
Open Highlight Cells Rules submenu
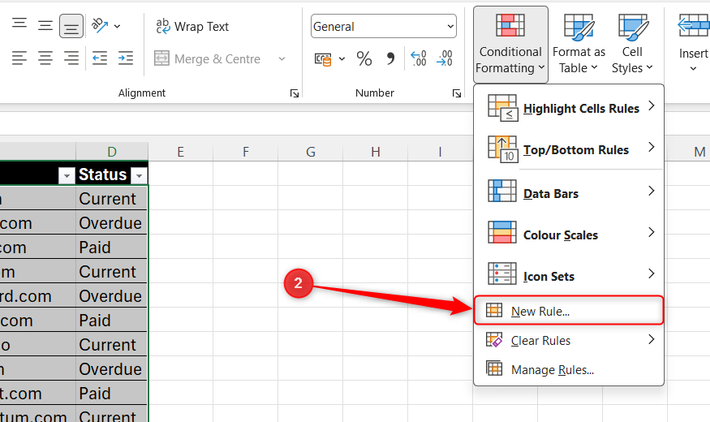[x=569, y=109]
